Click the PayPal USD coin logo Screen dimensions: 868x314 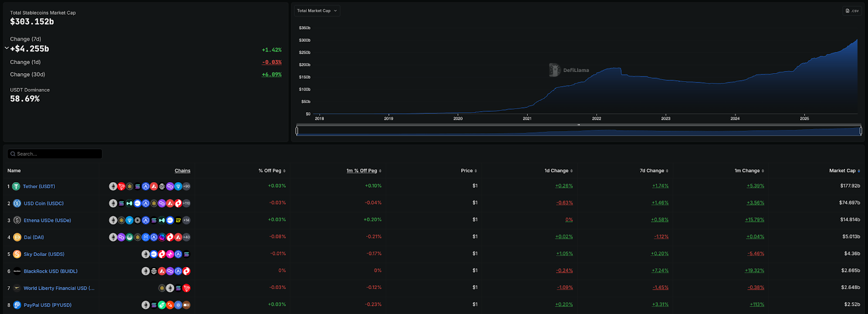17,305
